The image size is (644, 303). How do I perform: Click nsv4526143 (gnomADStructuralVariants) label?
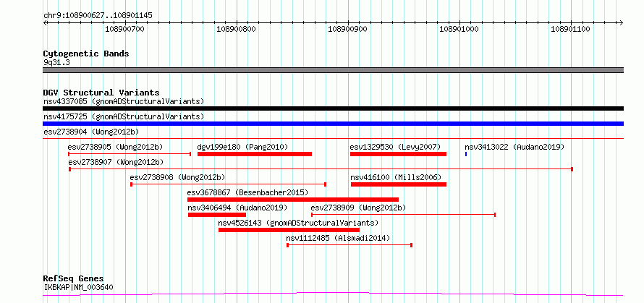tap(298, 223)
